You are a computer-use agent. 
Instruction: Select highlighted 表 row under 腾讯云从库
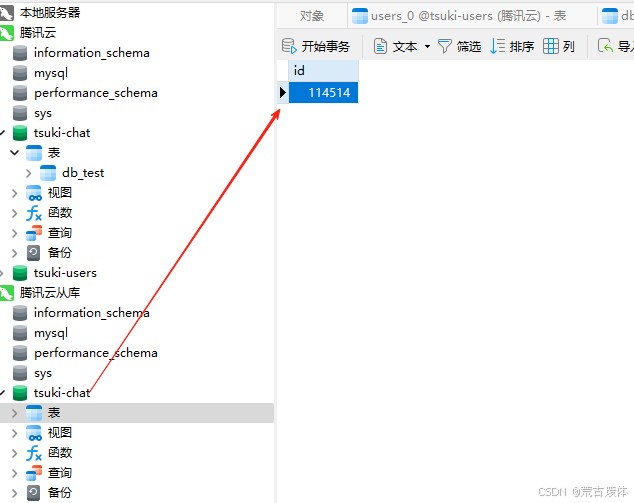[x=137, y=413]
